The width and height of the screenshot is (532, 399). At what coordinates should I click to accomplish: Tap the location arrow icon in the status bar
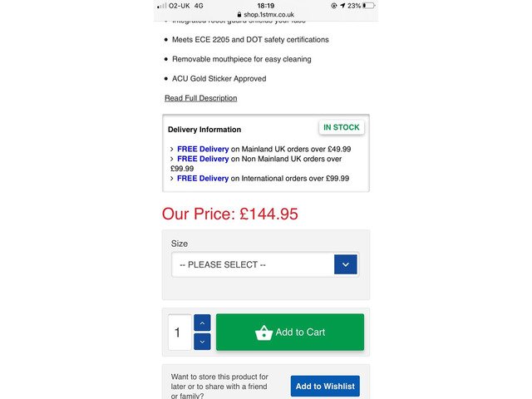coord(342,5)
